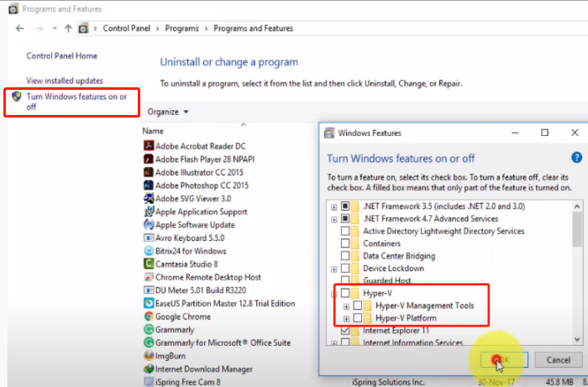The image size is (588, 387).
Task: Expand the Hyper-V Management Tools node
Action: 346,306
